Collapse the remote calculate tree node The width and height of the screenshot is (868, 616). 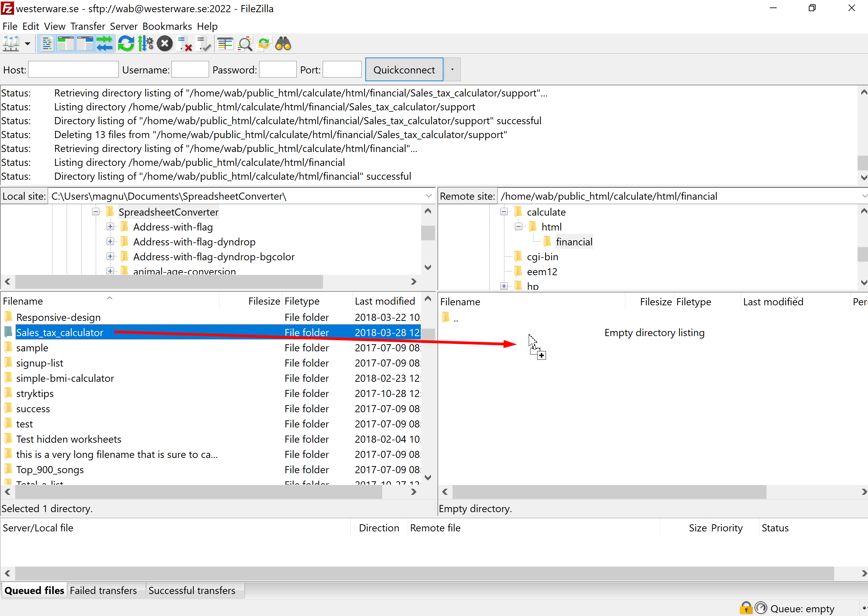pos(504,212)
